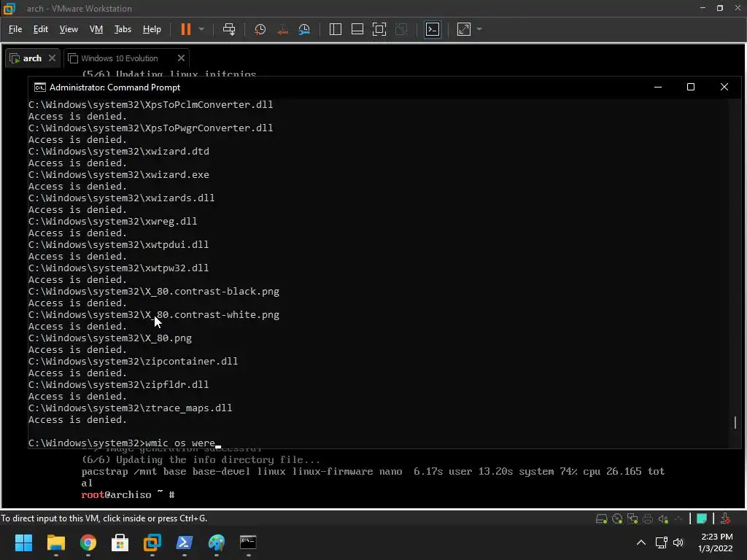Open File Explorer from the taskbar
747x560 pixels.
coord(55,542)
